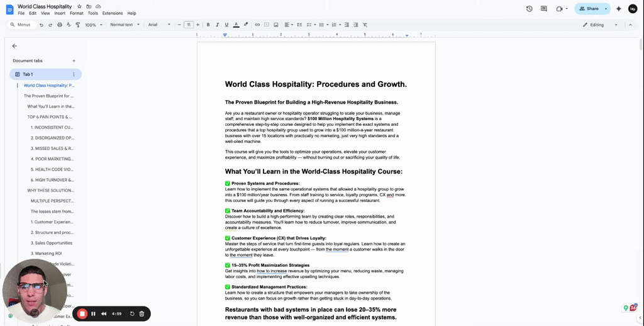Click the Bulleted list icon
The image size is (644, 326).
click(321, 25)
